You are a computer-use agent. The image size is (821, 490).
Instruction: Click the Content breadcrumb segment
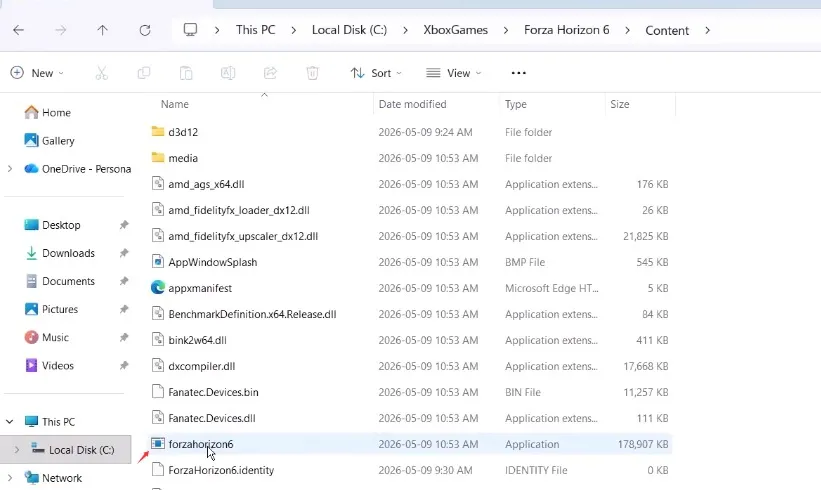point(667,30)
